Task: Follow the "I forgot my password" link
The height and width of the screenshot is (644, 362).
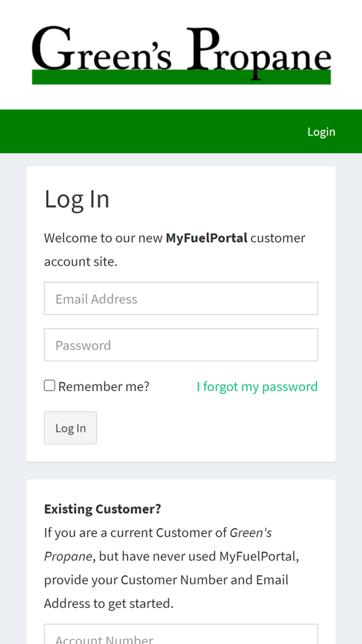Action: (x=257, y=386)
